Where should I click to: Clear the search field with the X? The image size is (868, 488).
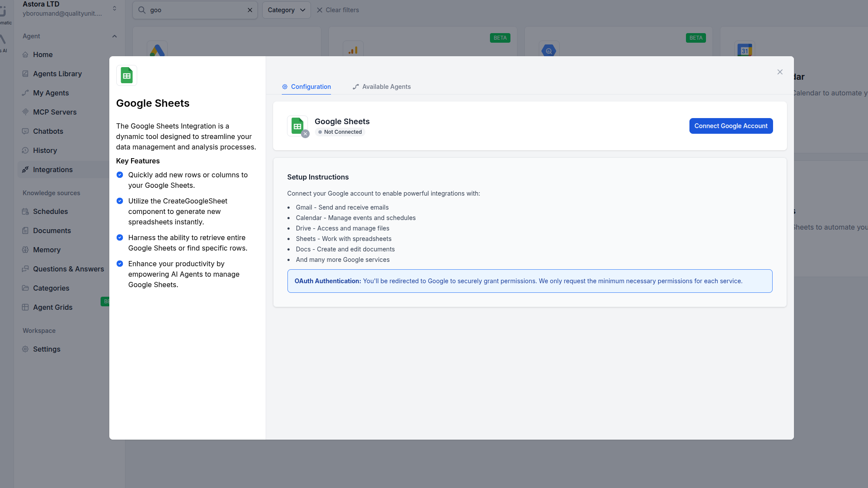coord(250,10)
